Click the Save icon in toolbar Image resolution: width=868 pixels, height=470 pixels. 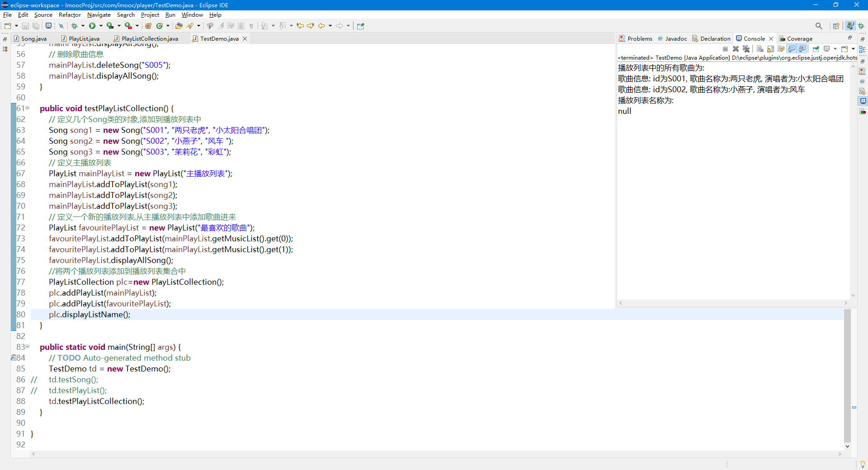pyautogui.click(x=25, y=26)
